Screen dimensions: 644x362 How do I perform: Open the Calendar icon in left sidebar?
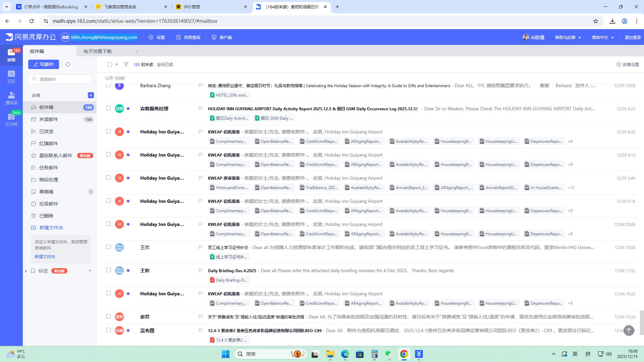coord(11,76)
